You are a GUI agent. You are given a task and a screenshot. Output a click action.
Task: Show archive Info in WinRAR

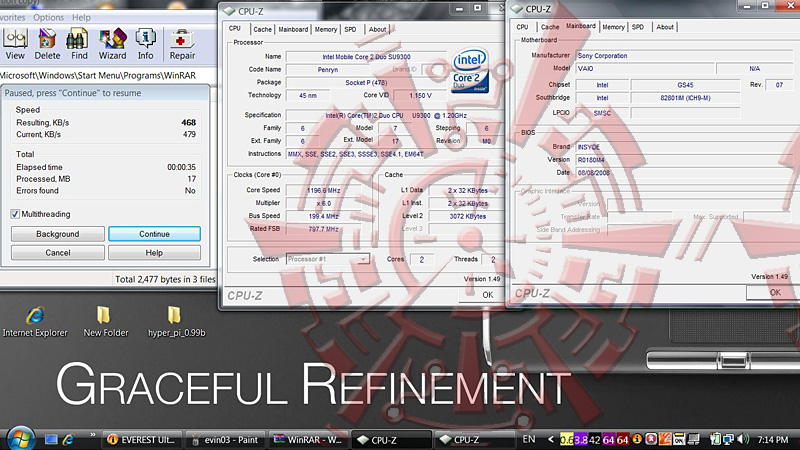pyautogui.click(x=145, y=44)
